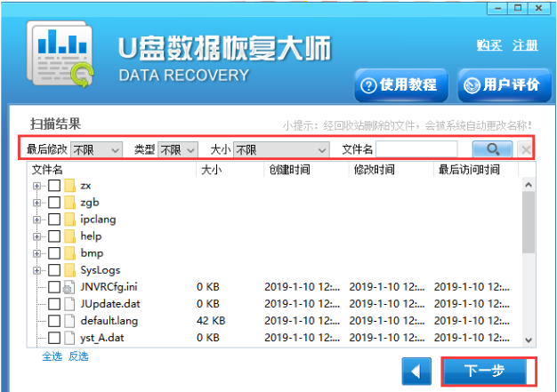Check the help folder checkbox
The height and width of the screenshot is (392, 557).
coord(54,236)
